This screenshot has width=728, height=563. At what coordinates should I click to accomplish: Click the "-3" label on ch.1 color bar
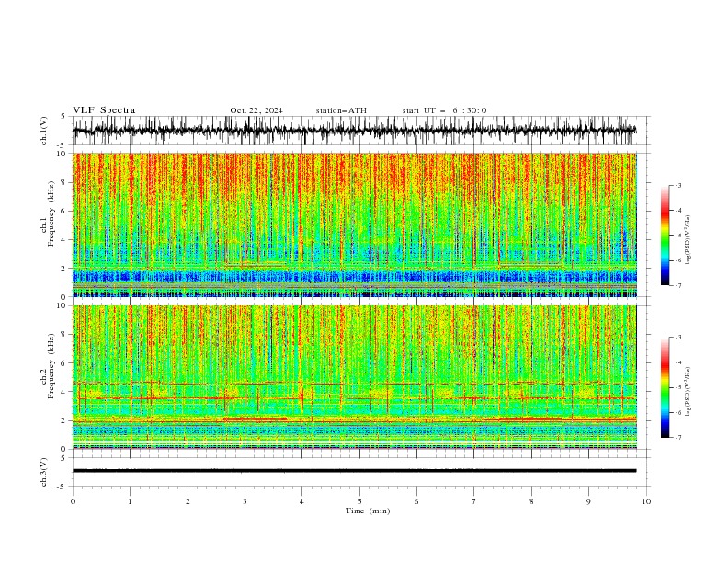pyautogui.click(x=677, y=185)
